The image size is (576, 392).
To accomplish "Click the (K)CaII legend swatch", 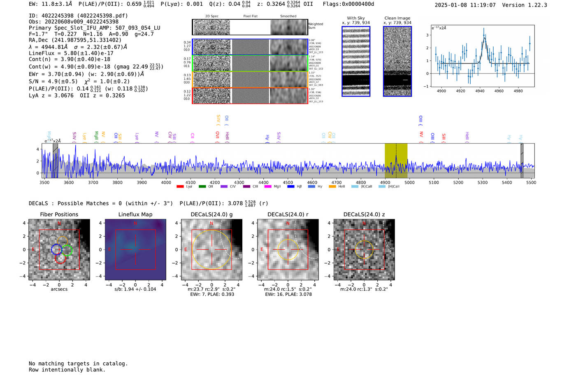I will coord(355,186).
